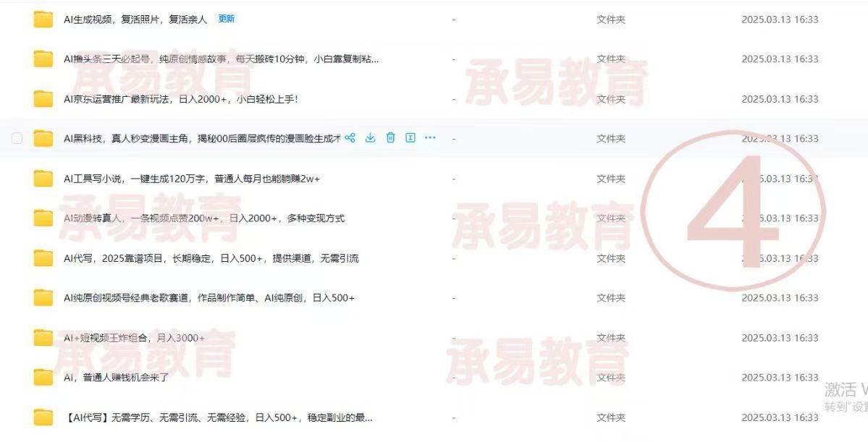The width and height of the screenshot is (868, 442).
Task: Click the folder icon of 【AI代写】无需学历
Action: (x=43, y=417)
